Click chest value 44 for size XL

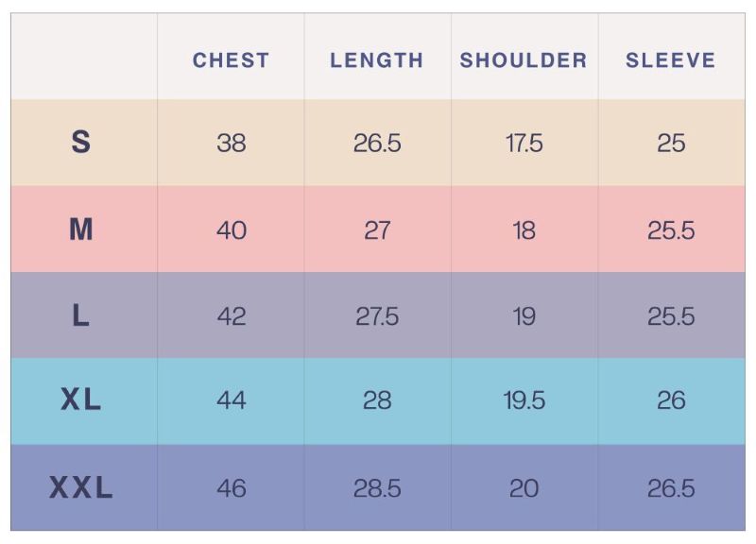point(231,400)
